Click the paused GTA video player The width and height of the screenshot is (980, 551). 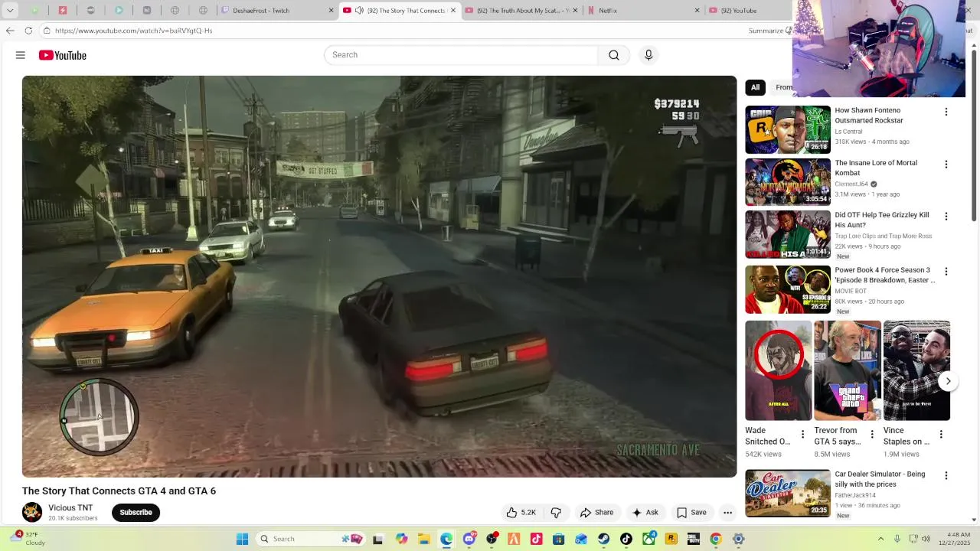click(379, 276)
